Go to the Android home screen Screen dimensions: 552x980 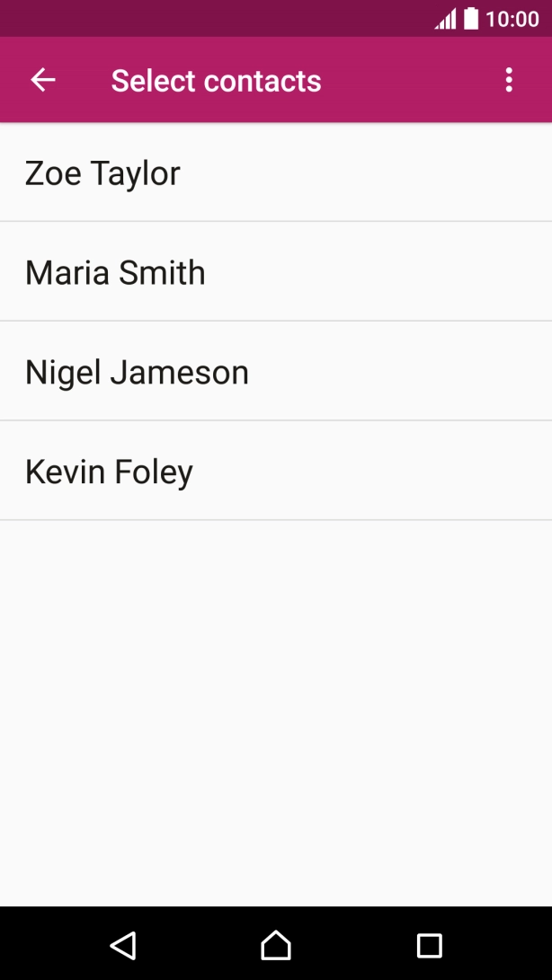pos(276,944)
